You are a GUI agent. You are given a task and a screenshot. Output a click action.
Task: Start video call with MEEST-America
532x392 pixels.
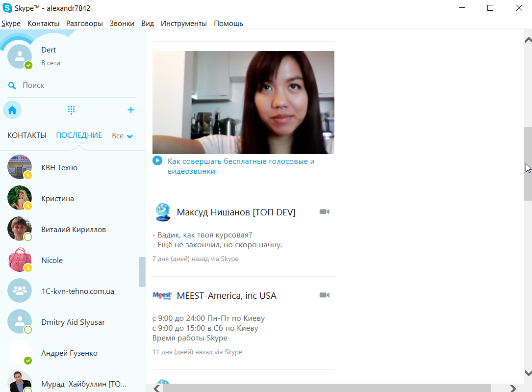click(x=325, y=295)
